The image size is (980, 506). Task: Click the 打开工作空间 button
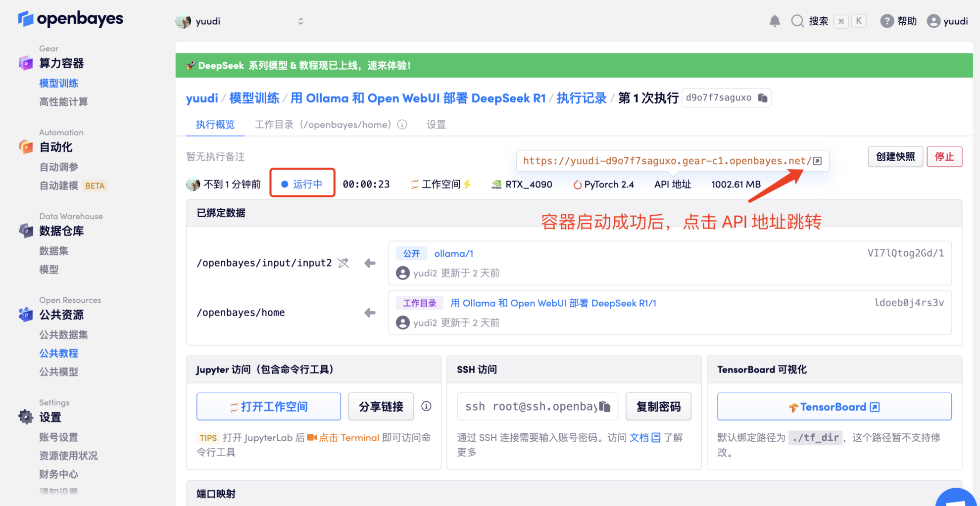(x=268, y=407)
